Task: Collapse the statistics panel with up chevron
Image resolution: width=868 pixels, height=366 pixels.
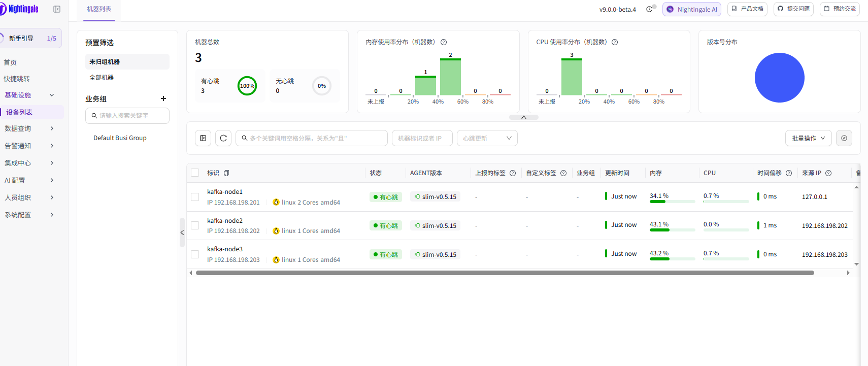Action: tap(524, 117)
